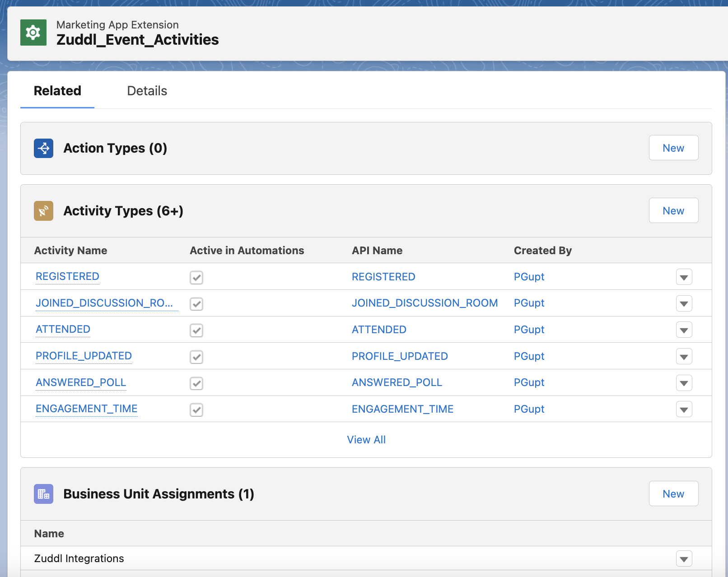This screenshot has height=577, width=728.
Task: Select the Related tab
Action: tap(57, 91)
